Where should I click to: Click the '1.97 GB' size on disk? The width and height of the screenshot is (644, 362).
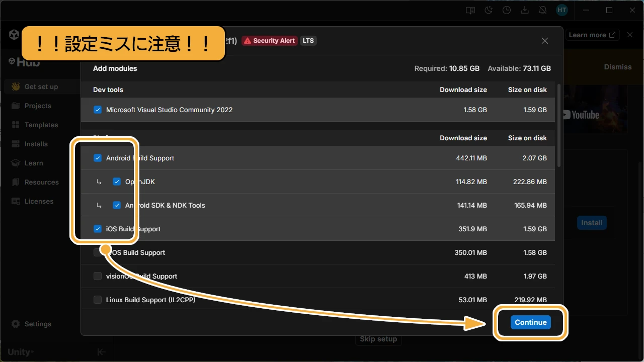[534, 276]
